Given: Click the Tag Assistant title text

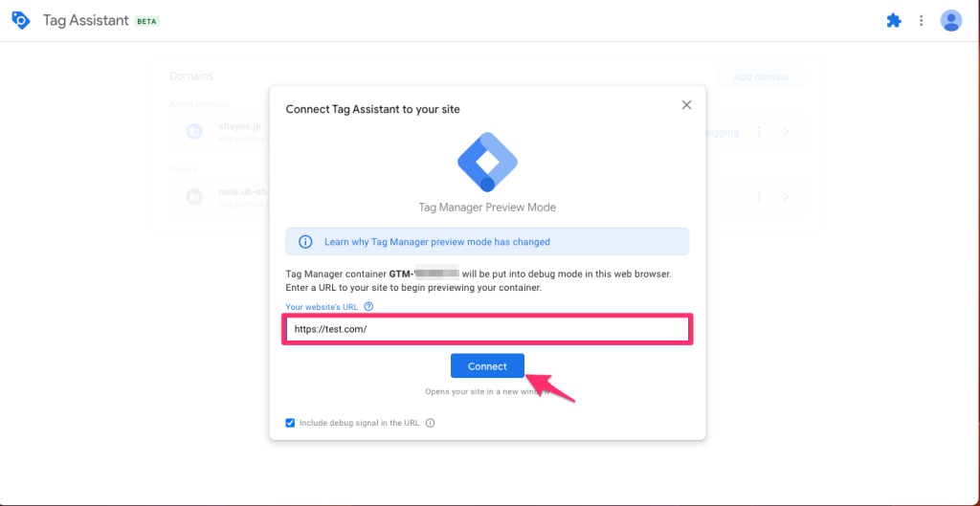Looking at the screenshot, I should [85, 21].
